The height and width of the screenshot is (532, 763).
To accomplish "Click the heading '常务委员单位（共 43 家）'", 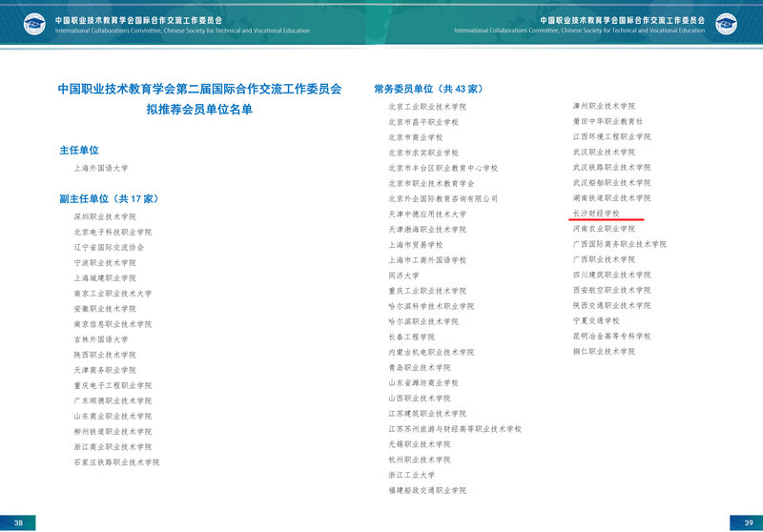I will coord(430,89).
